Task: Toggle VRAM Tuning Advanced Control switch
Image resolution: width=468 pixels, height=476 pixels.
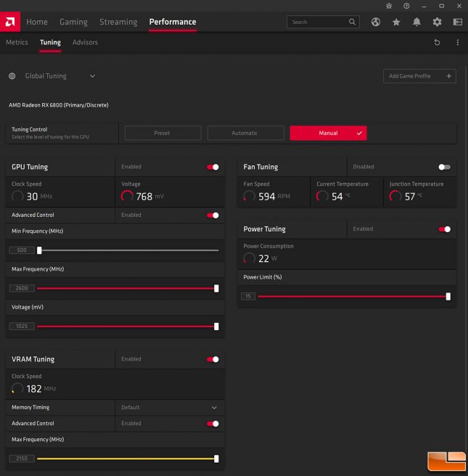Action: click(x=213, y=424)
